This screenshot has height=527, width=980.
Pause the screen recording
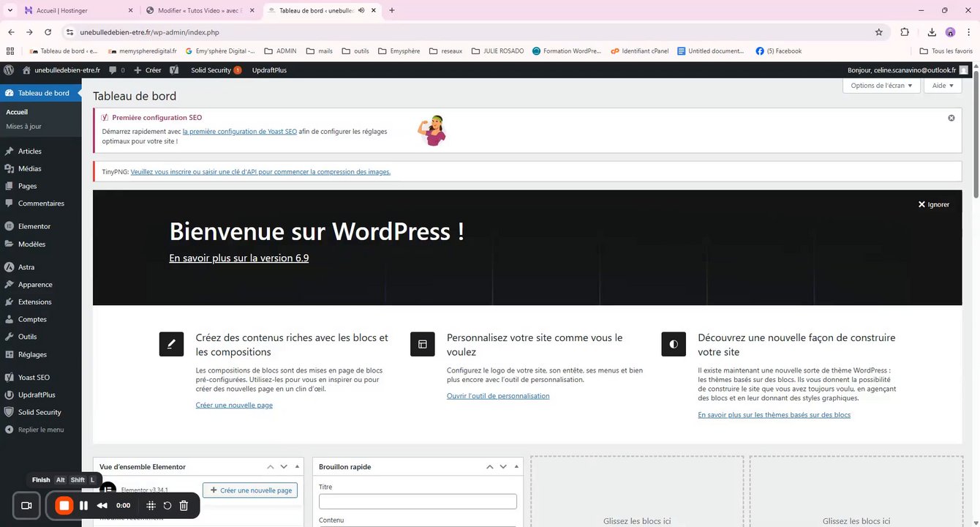point(84,505)
